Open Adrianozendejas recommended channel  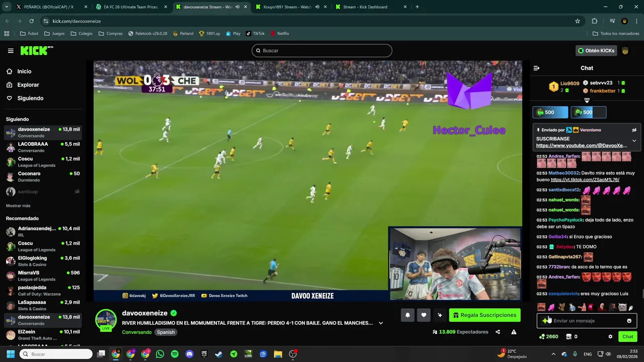point(43,231)
